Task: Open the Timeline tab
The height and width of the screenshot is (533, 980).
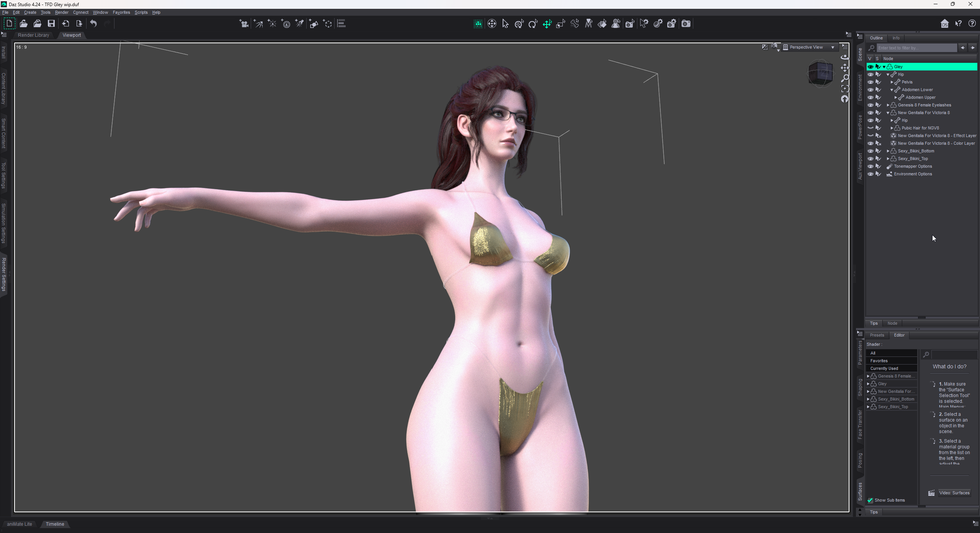Action: tap(55, 524)
